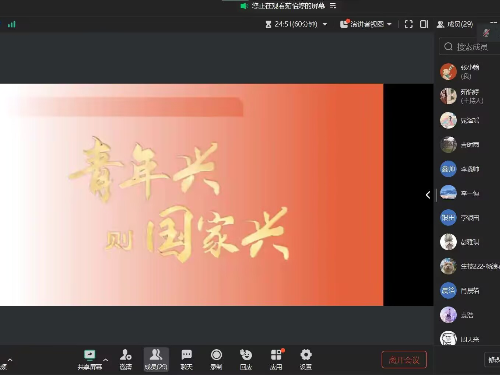
Task: Open the Chat panel icon
Action: 187,360
